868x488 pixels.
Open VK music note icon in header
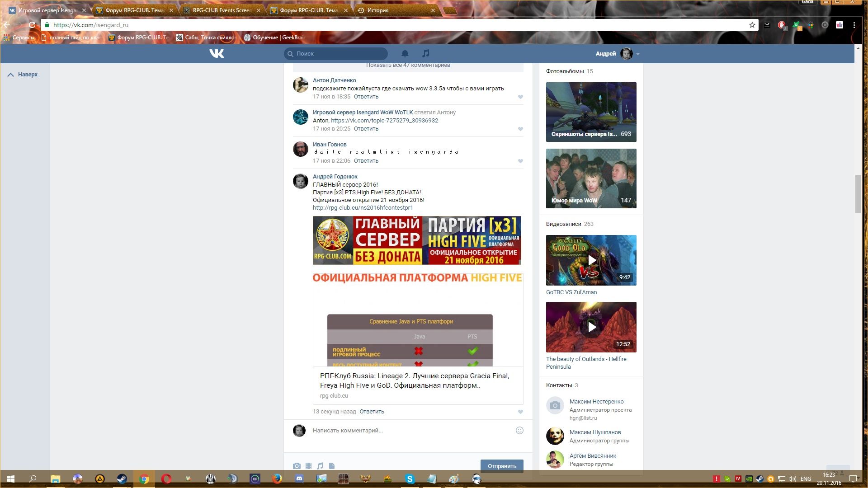[425, 53]
